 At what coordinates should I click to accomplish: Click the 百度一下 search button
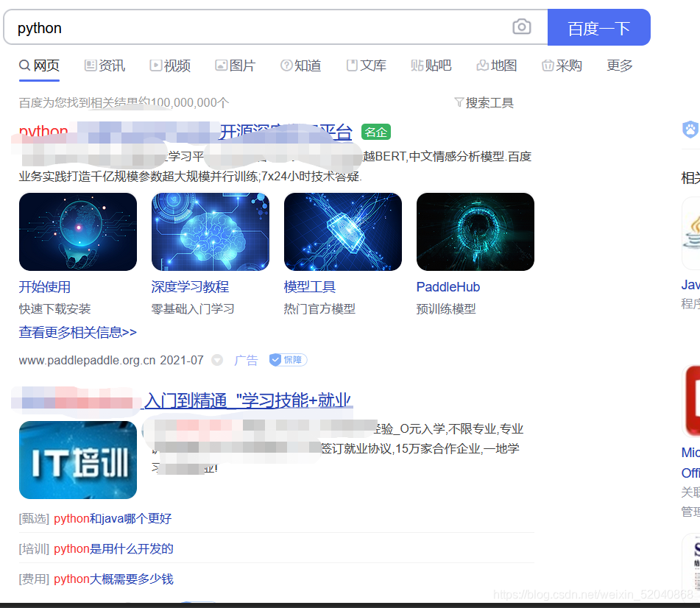point(598,28)
